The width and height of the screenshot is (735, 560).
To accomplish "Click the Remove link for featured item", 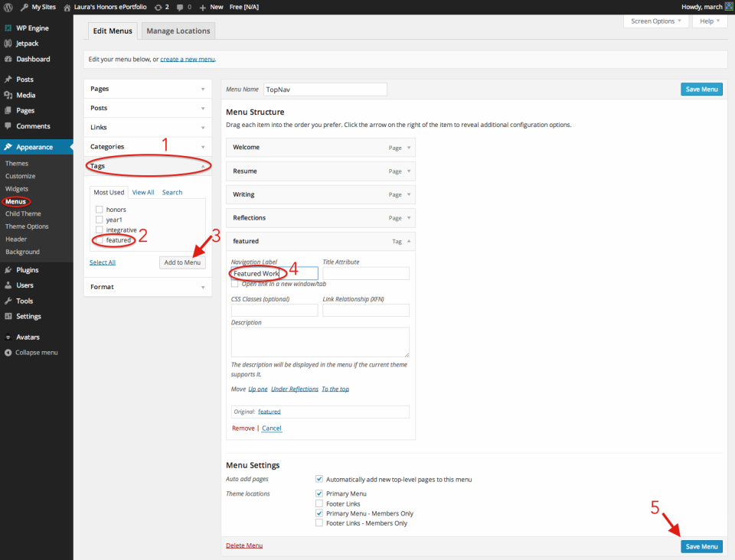I will 243,428.
